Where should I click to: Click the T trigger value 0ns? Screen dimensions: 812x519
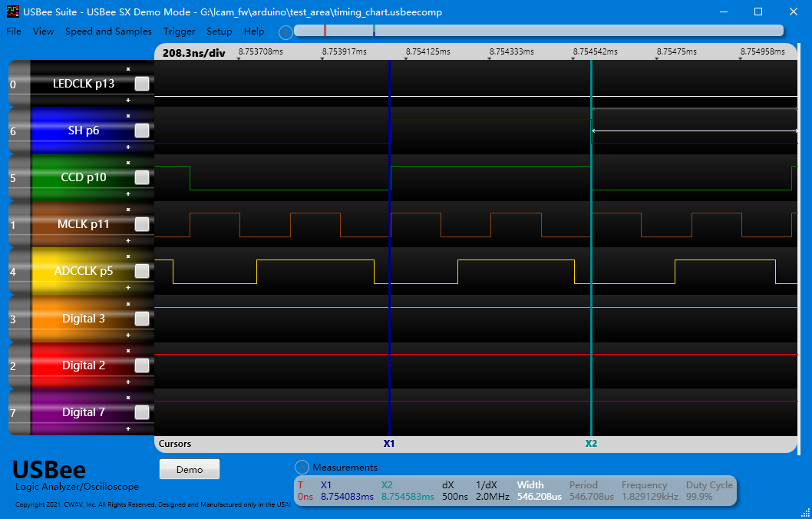305,497
